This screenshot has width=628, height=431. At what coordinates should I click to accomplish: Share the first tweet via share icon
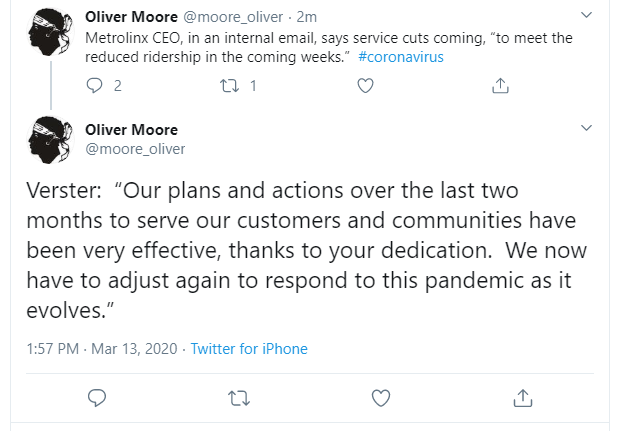click(501, 86)
